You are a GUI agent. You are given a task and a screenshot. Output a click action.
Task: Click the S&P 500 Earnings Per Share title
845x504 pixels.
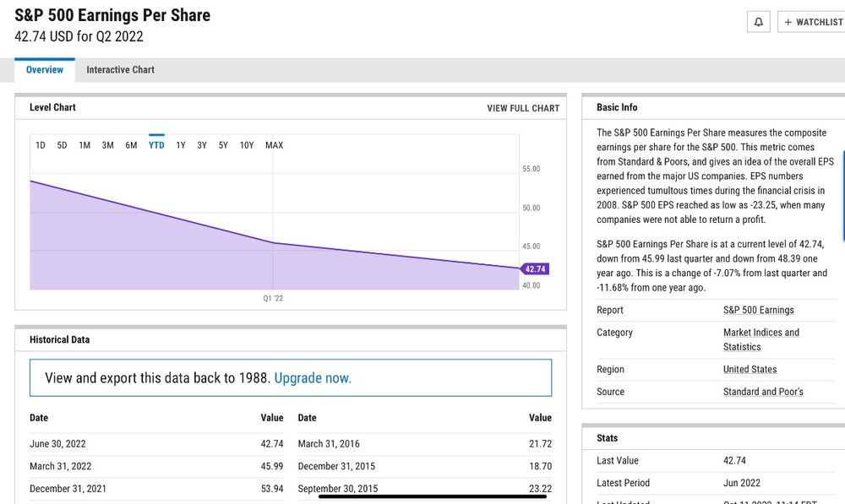click(x=112, y=15)
